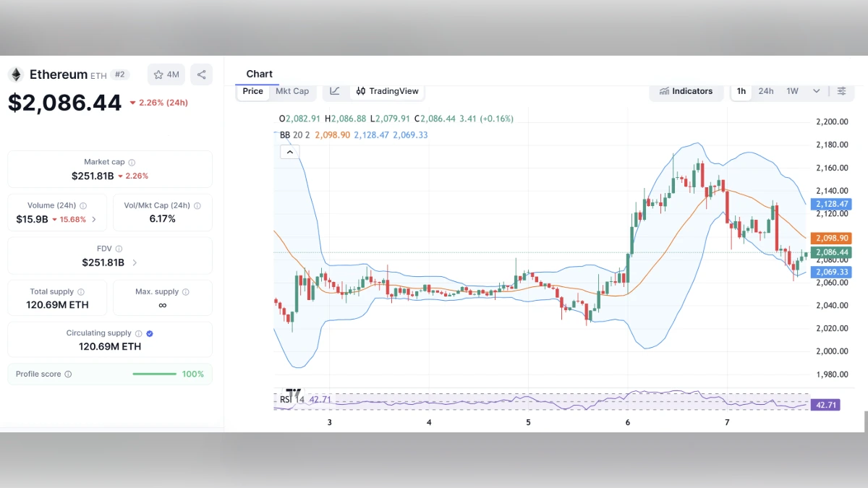The image size is (868, 488).
Task: Open the Indicators panel
Action: [x=686, y=91]
